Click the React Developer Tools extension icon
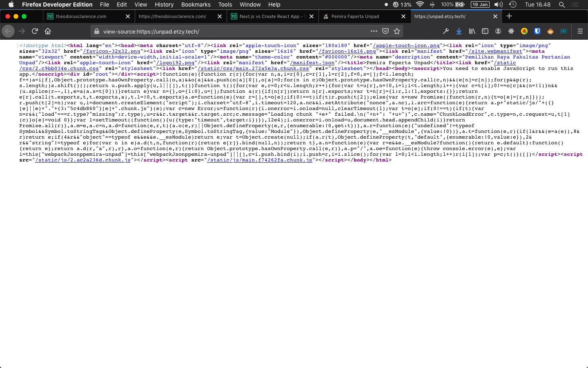Screen dimensions: 588x368 pos(511,31)
